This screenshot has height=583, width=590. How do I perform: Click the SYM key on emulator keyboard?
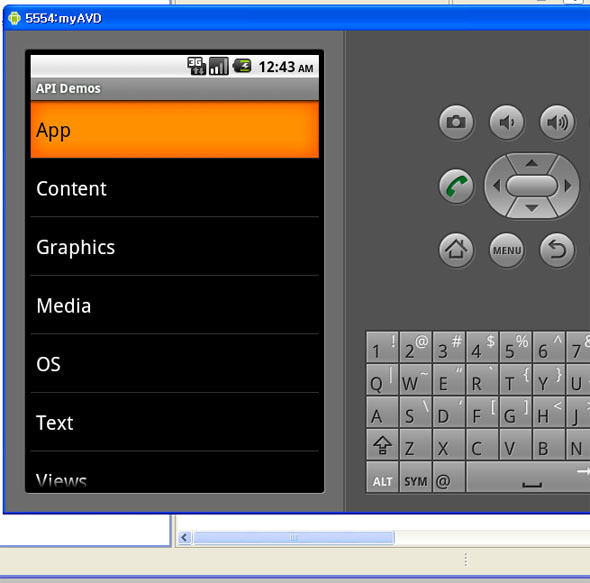click(415, 477)
